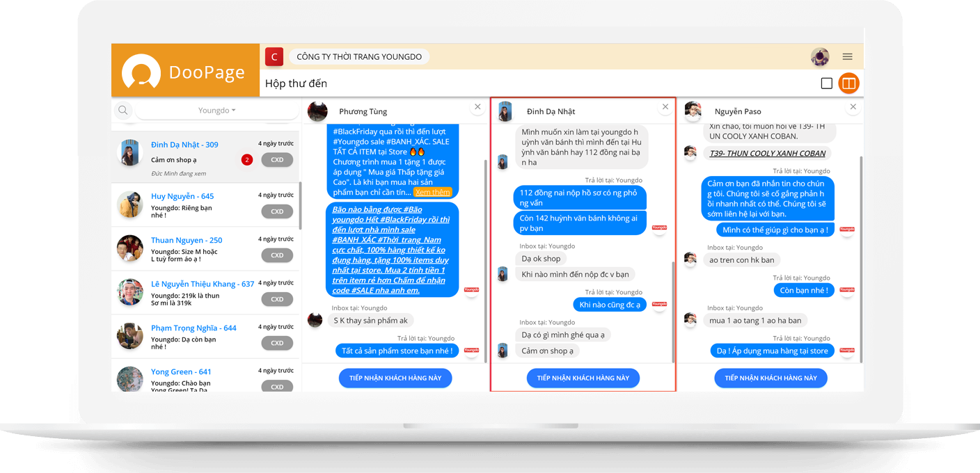Screen dimensions: 980x473
Task: Click Đinh Dạ Nhật avatar in conversation list
Action: (129, 152)
